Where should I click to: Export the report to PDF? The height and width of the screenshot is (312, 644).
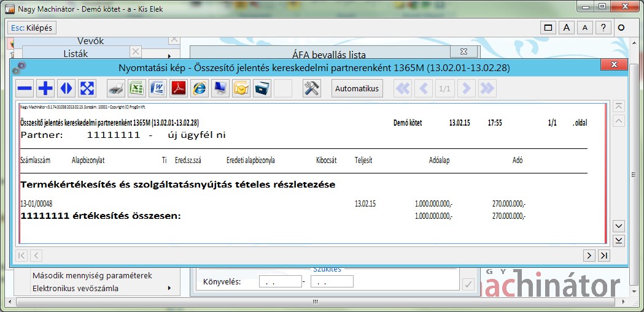pyautogui.click(x=178, y=88)
